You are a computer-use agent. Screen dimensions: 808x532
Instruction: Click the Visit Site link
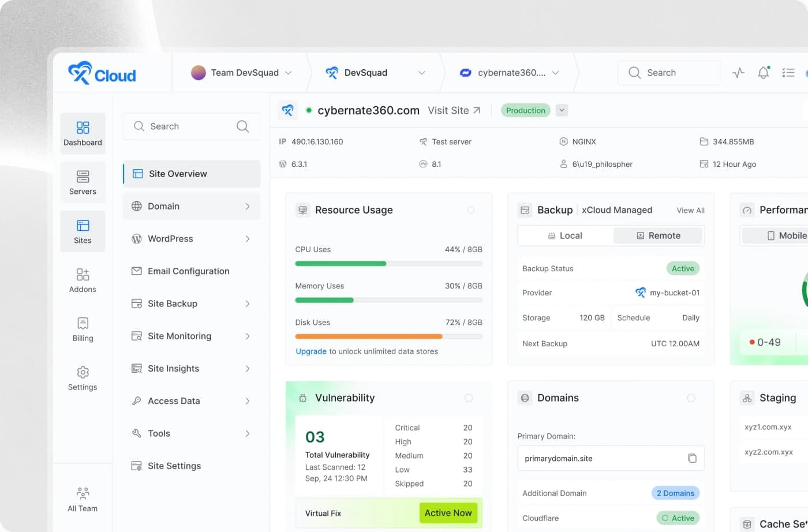pyautogui.click(x=454, y=110)
